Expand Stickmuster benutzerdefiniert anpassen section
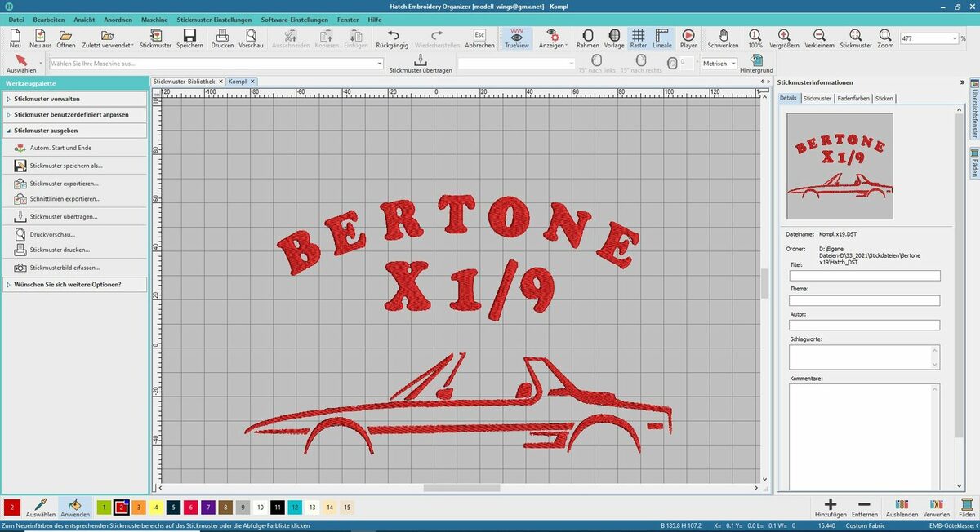 [75, 114]
